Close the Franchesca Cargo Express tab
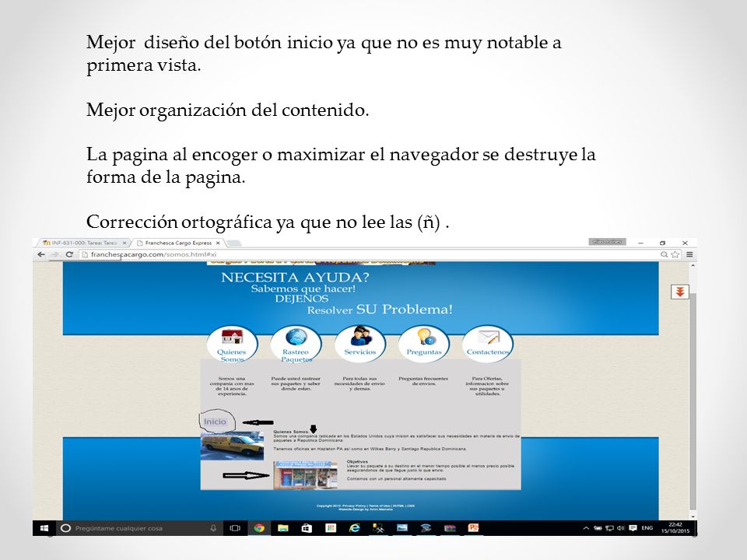This screenshot has height=560, width=747. (x=218, y=243)
